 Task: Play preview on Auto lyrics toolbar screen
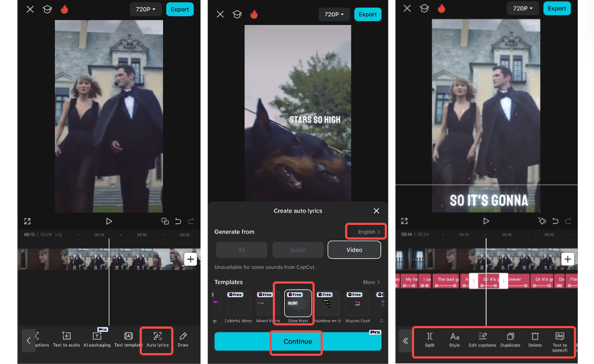pos(109,221)
